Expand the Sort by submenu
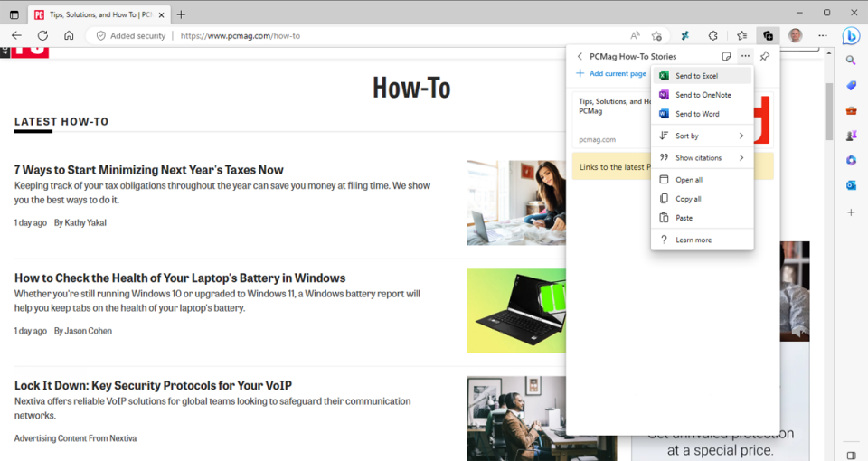Screen dimensions: 868x461 pos(702,136)
